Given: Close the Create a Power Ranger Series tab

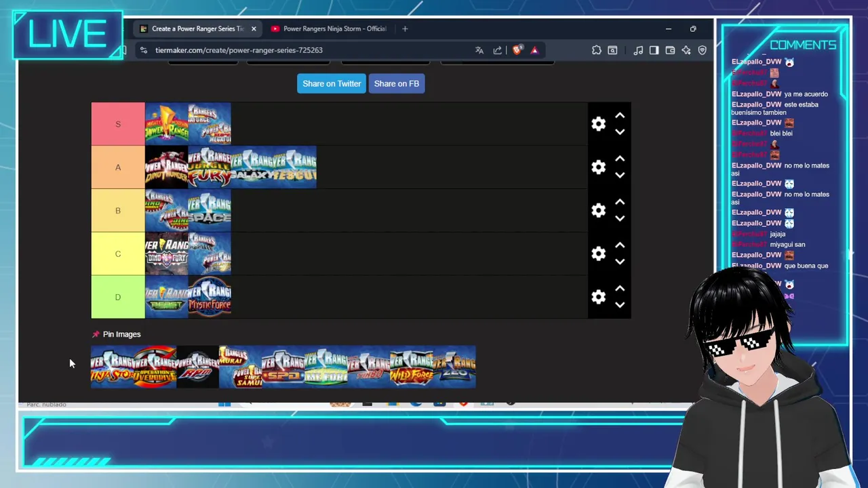Looking at the screenshot, I should 254,28.
